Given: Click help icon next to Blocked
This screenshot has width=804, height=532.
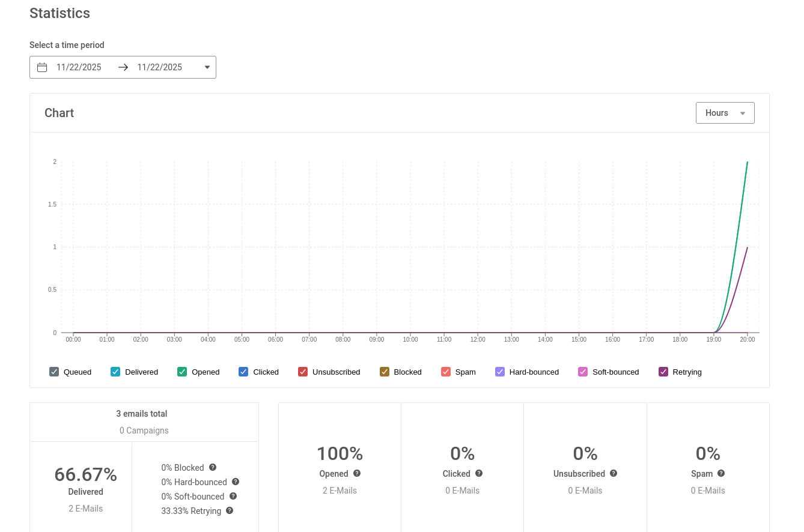Looking at the screenshot, I should click(213, 467).
